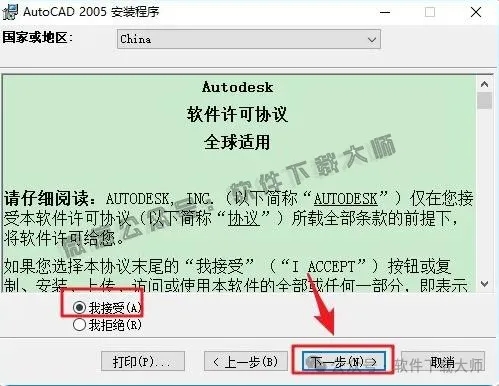Click the license scrollbar thumb

tap(484, 100)
